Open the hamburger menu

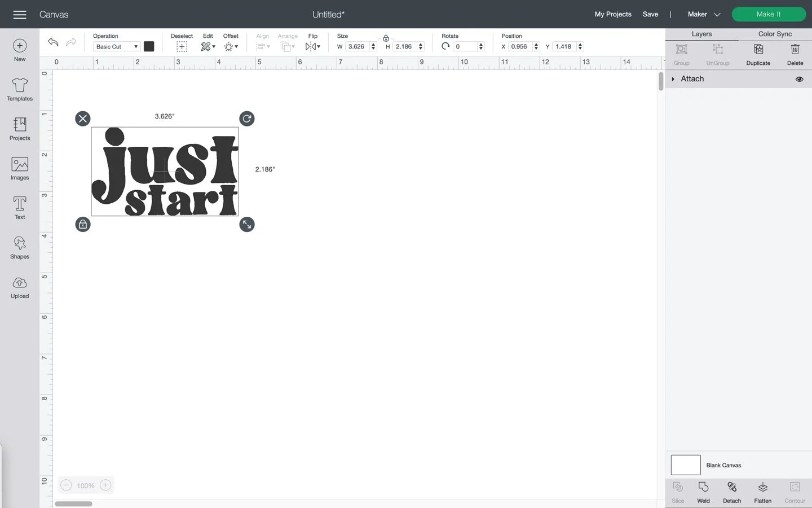[x=19, y=15]
